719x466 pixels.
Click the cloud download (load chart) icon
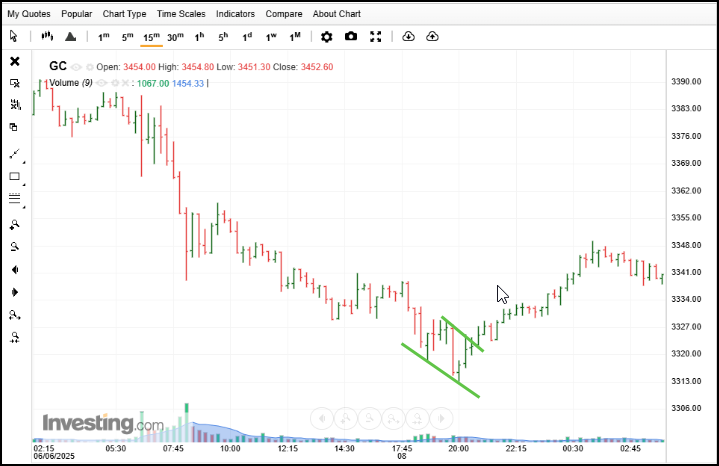pos(408,36)
